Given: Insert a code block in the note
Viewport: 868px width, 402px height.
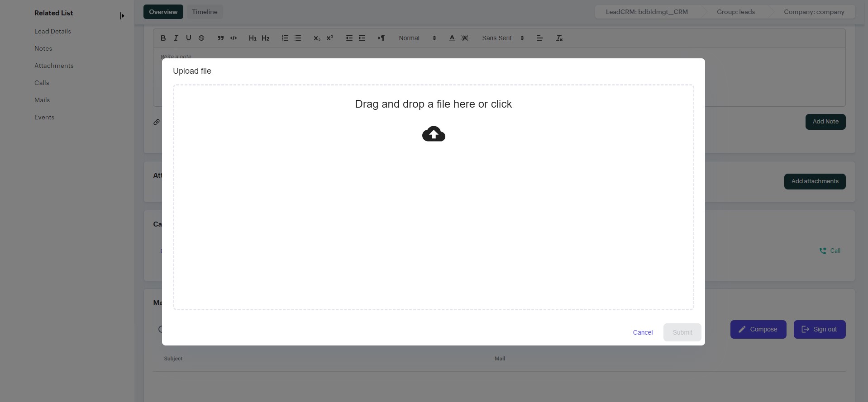Looking at the screenshot, I should (234, 38).
